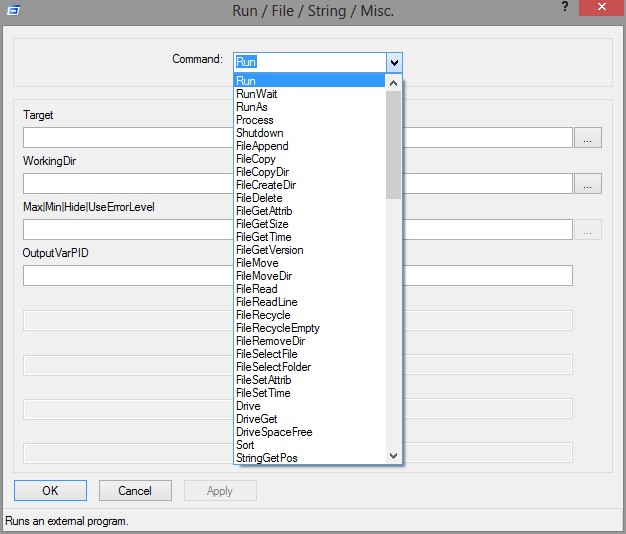Click browse button next to Target field
This screenshot has height=534, width=626.
[588, 138]
